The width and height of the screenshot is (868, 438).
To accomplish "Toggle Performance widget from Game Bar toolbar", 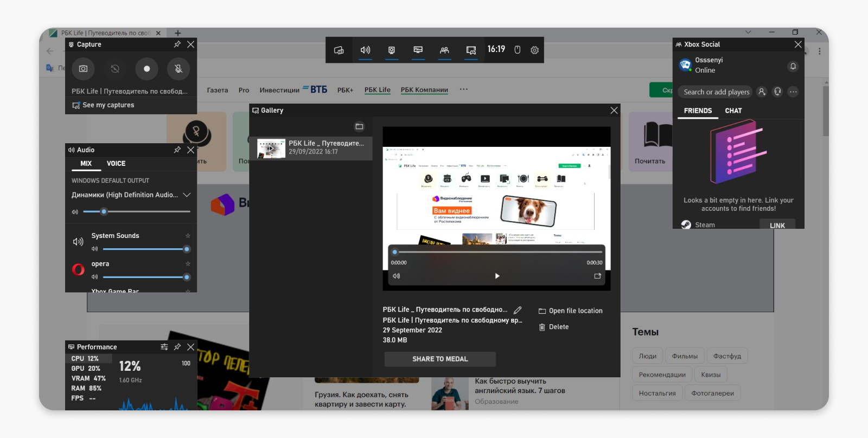I will tap(418, 50).
